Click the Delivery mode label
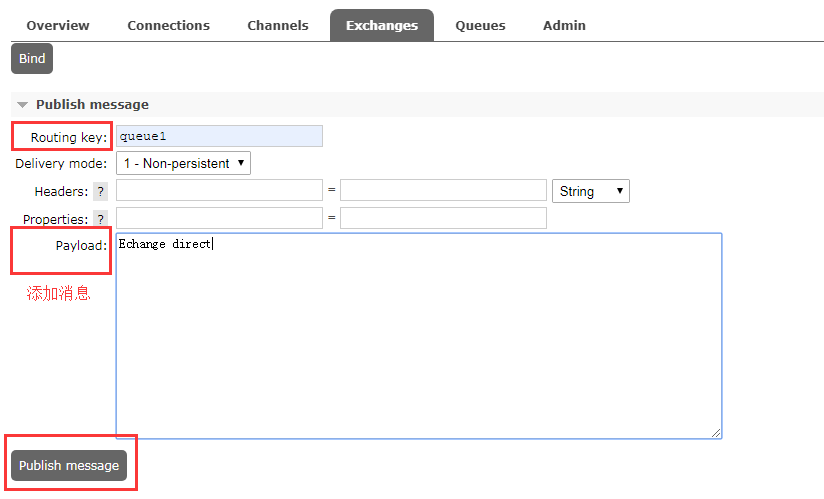 point(61,163)
